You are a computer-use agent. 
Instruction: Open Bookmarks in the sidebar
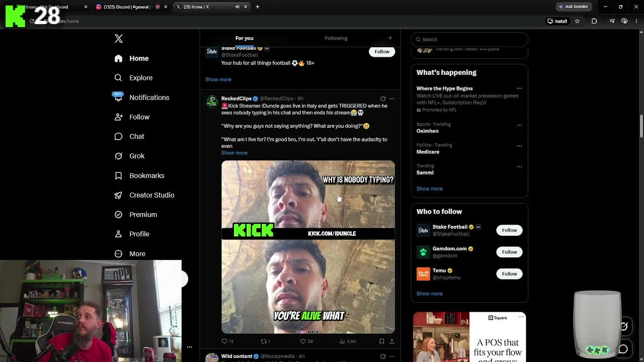pyautogui.click(x=139, y=175)
